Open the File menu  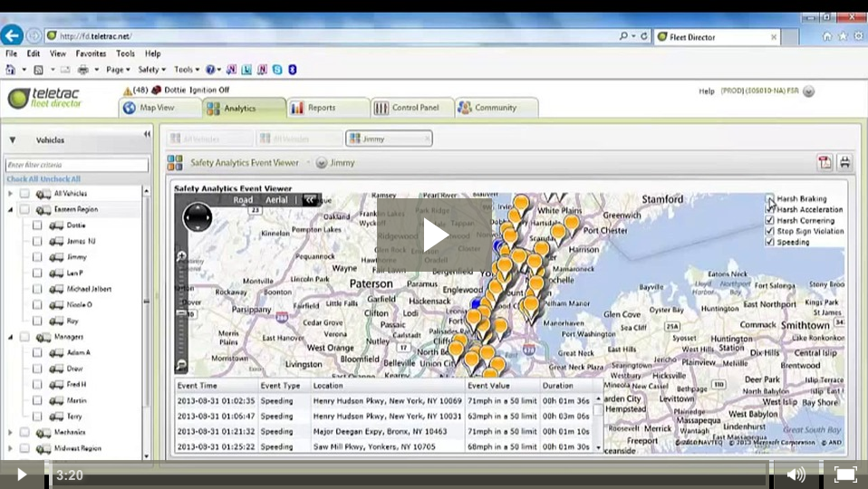11,53
